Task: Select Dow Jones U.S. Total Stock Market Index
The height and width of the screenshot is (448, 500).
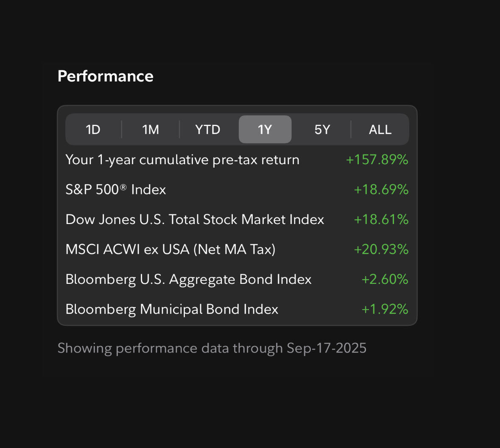Action: (195, 219)
